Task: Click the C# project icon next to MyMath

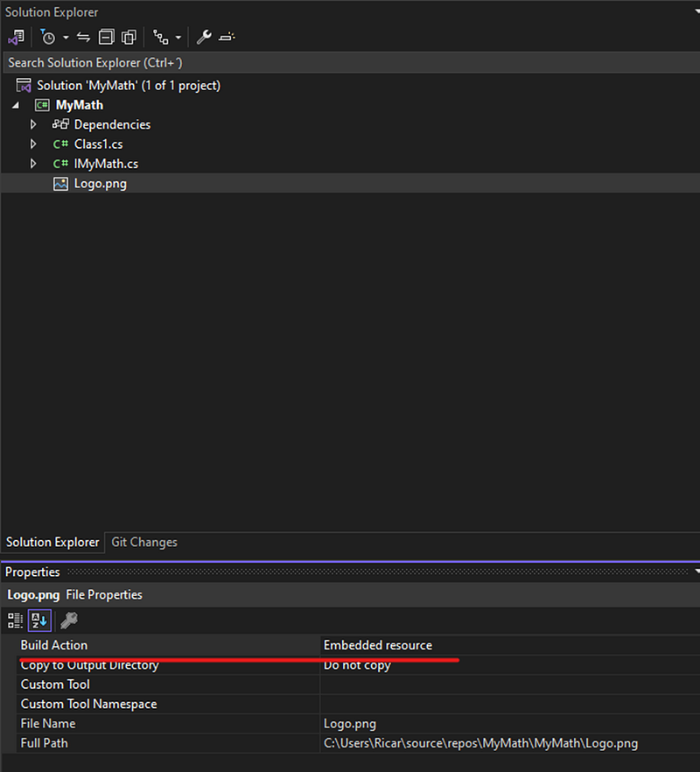Action: point(42,105)
